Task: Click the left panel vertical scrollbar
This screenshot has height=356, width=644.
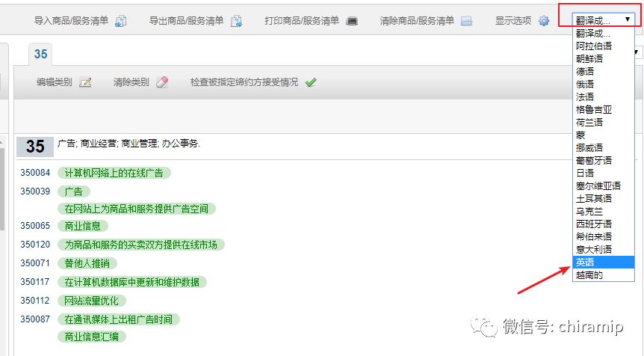Action: click(2, 189)
